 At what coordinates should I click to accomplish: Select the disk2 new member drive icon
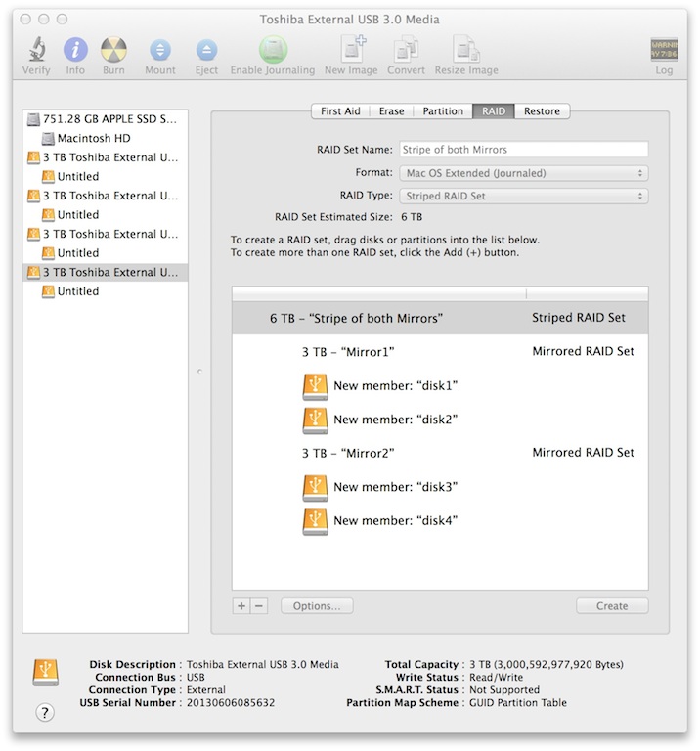(315, 420)
